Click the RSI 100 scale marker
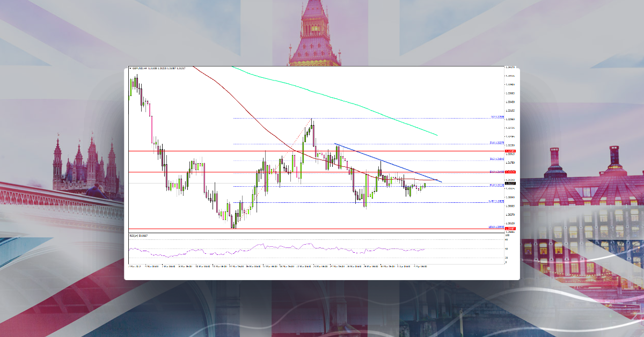This screenshot has height=337, width=644. click(507, 236)
